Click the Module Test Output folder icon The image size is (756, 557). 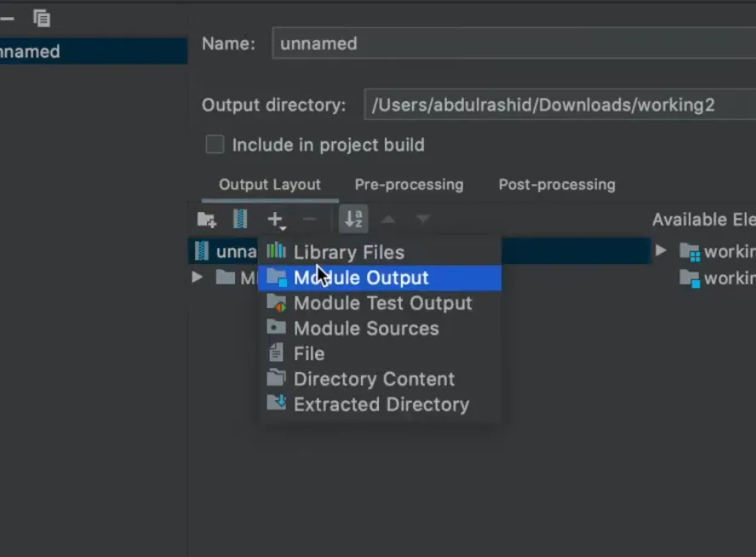pyautogui.click(x=277, y=302)
